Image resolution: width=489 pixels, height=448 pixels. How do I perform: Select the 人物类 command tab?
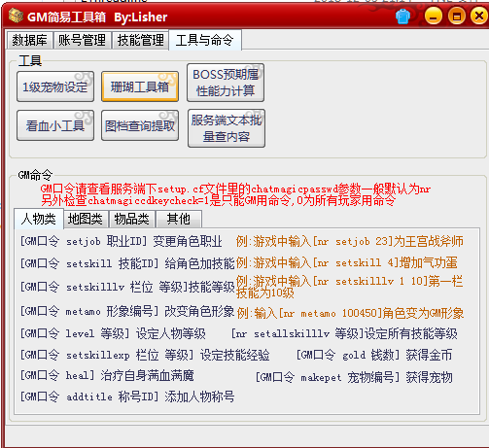coord(39,219)
